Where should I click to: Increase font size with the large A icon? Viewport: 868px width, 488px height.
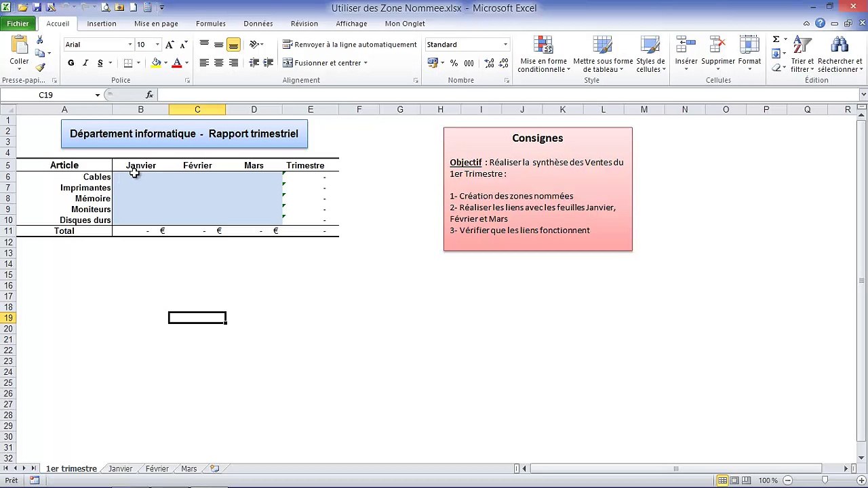click(170, 45)
